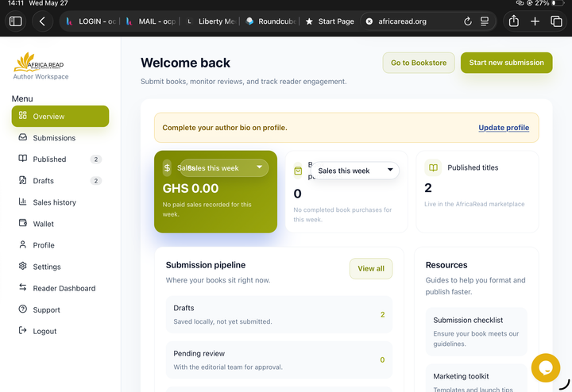The image size is (572, 392).
Task: Open Published in the sidebar menu
Action: pyautogui.click(x=60, y=159)
